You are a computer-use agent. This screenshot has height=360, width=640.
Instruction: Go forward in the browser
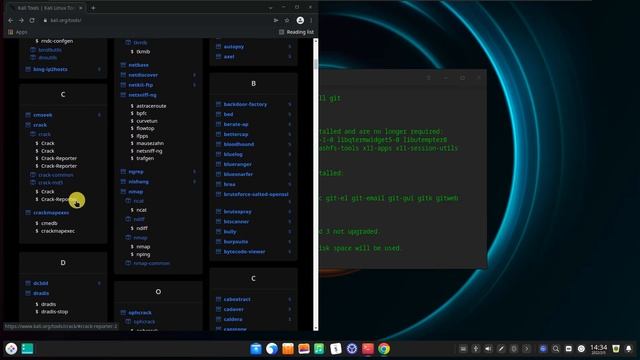tap(21, 20)
